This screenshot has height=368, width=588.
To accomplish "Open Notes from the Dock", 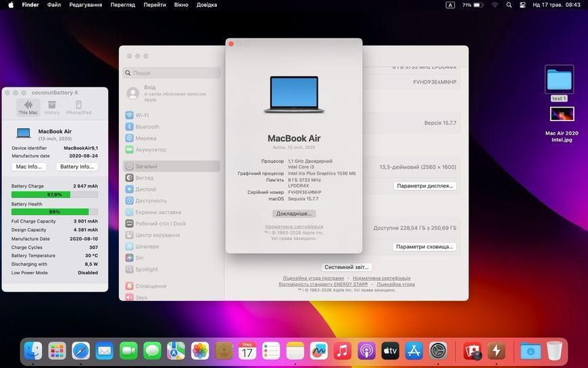I will point(295,351).
